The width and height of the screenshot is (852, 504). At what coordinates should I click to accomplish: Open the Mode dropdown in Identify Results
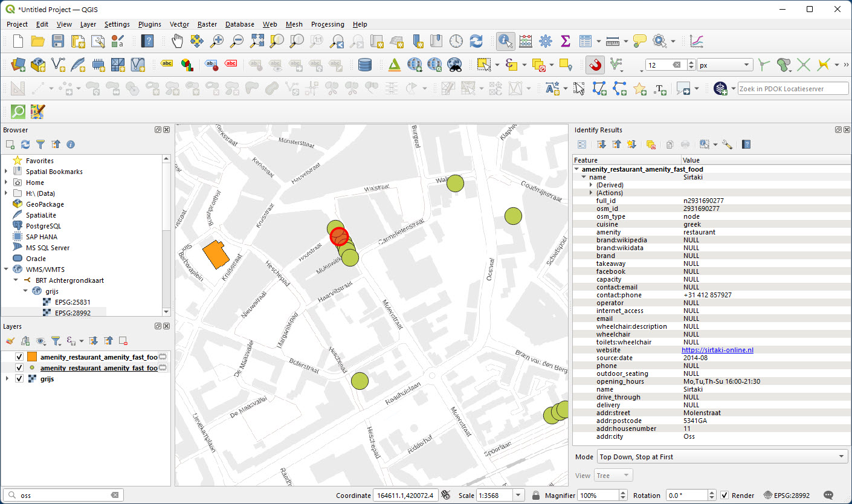click(x=722, y=456)
